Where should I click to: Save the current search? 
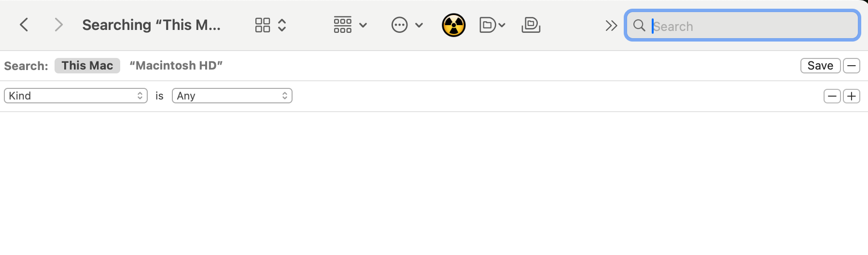click(820, 66)
